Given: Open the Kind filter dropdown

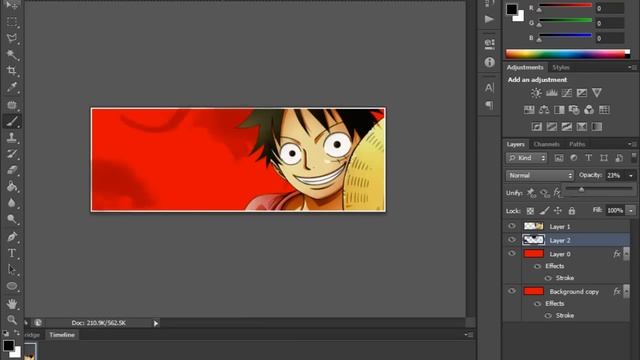Looking at the screenshot, I should [x=527, y=158].
